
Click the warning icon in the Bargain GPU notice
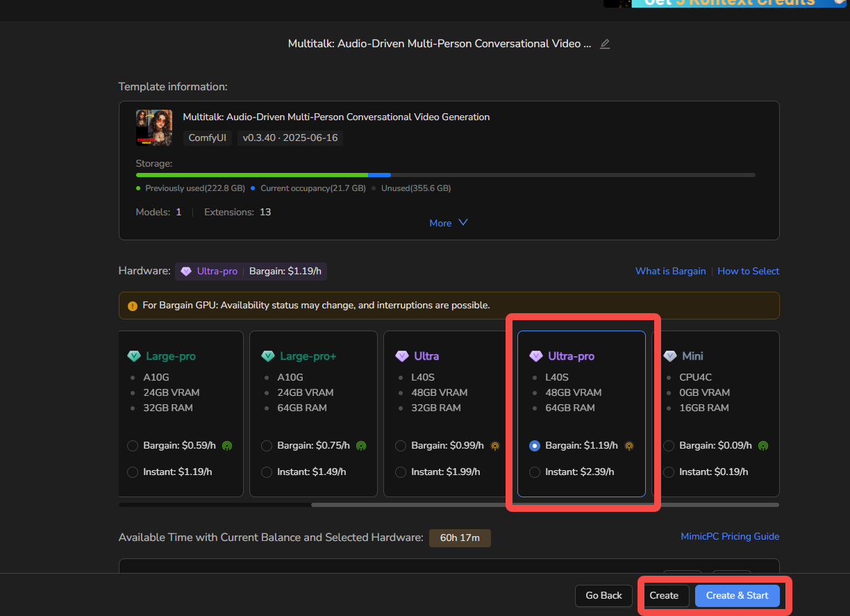133,306
